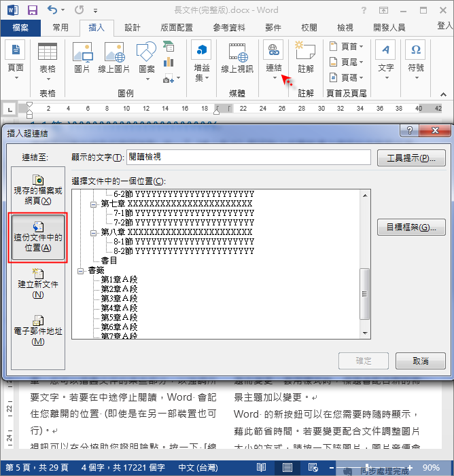The image size is (454, 476).
Task: Click the 取消 button
Action: tap(421, 361)
